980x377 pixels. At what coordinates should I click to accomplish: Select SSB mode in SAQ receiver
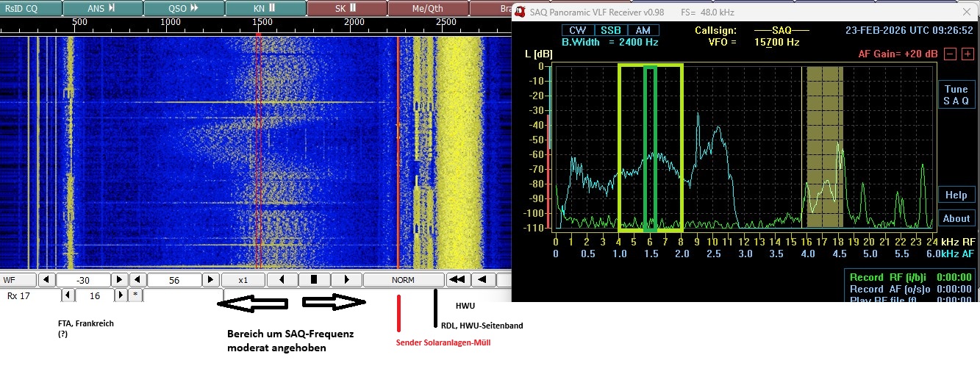610,30
